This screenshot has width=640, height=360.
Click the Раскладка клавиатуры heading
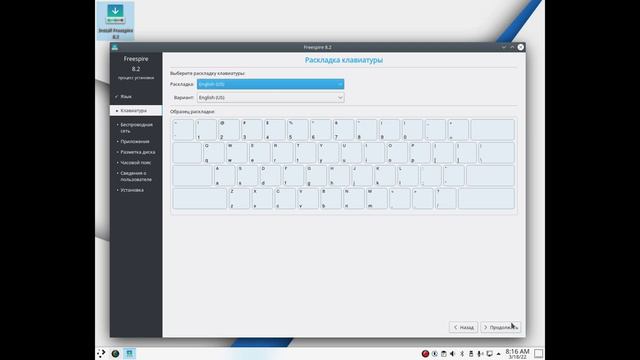point(344,60)
